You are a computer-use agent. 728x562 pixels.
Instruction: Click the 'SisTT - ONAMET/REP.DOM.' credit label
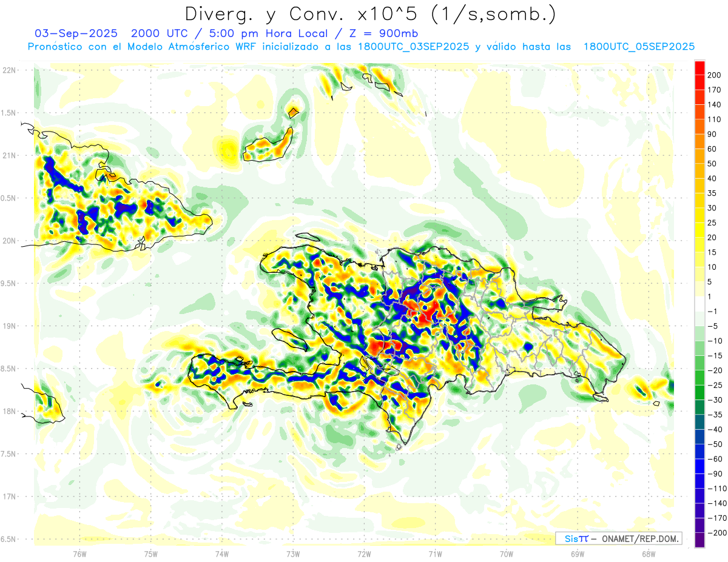[618, 538]
